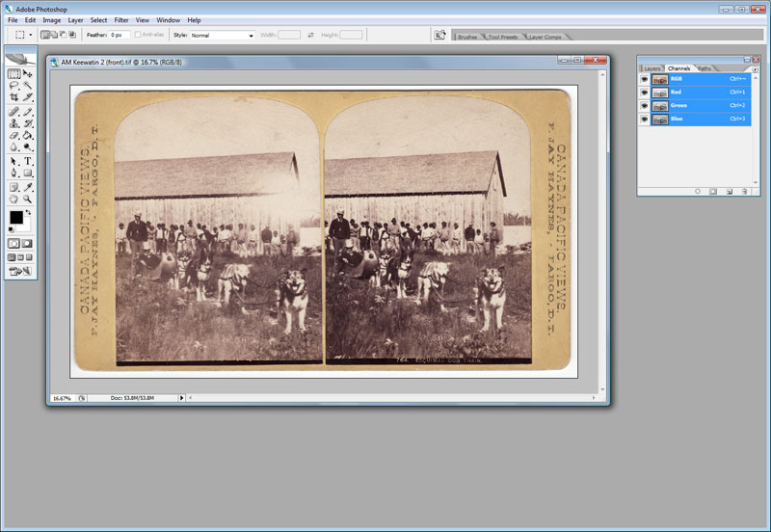Image resolution: width=771 pixels, height=532 pixels.
Task: Toggle visibility of the Green channel
Action: [644, 105]
